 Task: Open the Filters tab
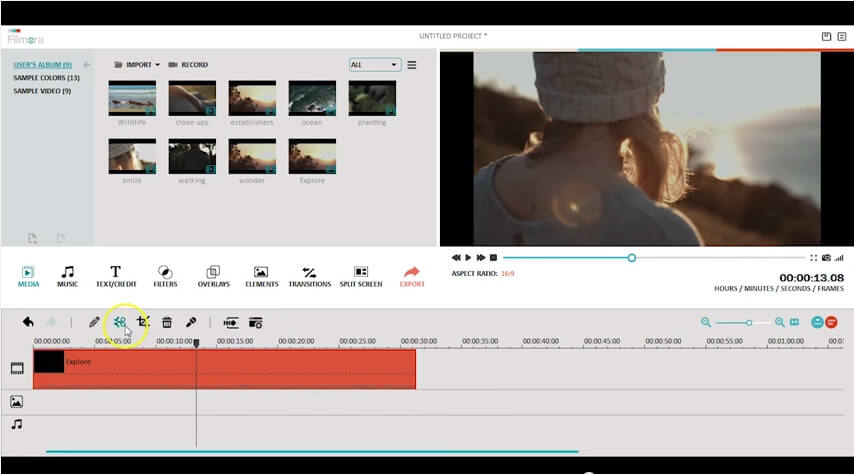pos(165,276)
